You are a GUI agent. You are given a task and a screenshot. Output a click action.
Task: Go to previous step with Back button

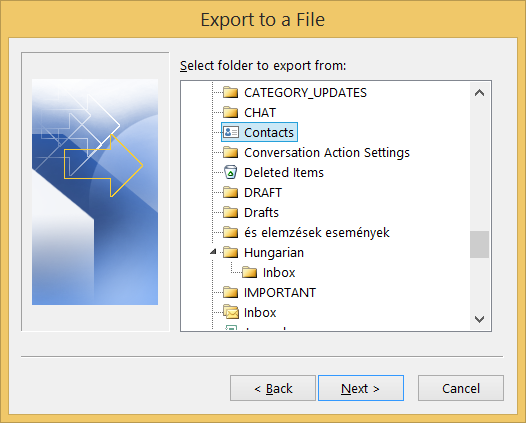[x=273, y=388]
